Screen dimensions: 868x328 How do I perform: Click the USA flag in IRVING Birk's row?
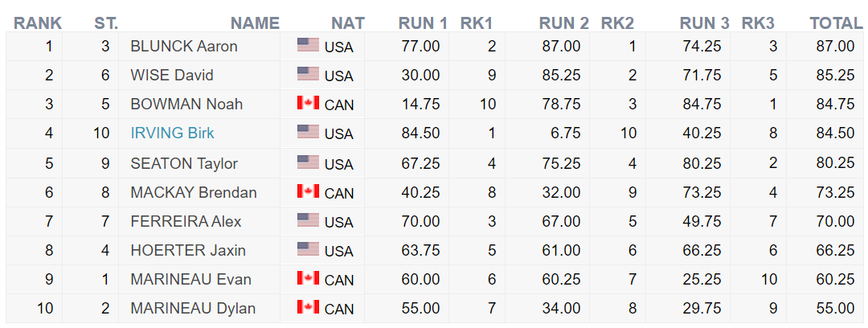coord(308,132)
